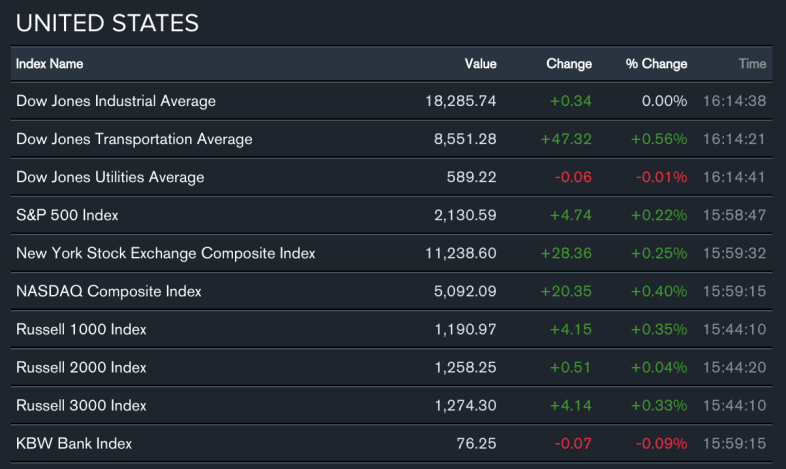Click the value 8,551.28
The height and width of the screenshot is (469, 786).
[x=465, y=139]
